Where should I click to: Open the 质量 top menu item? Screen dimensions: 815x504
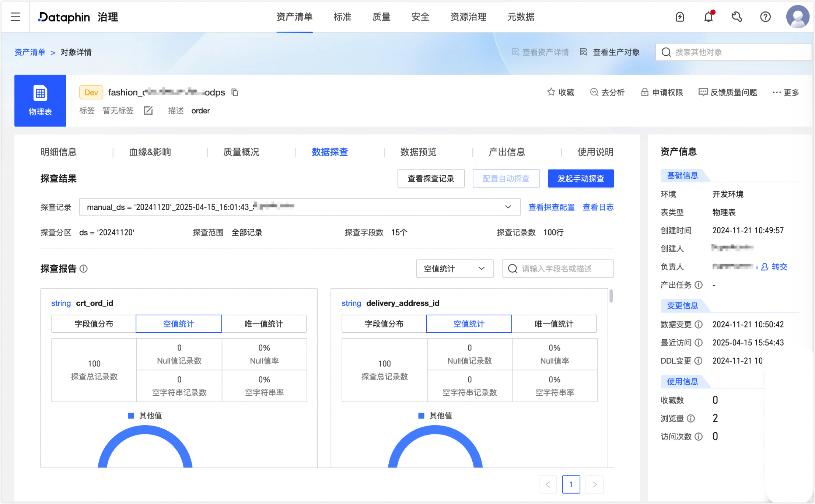coord(381,17)
